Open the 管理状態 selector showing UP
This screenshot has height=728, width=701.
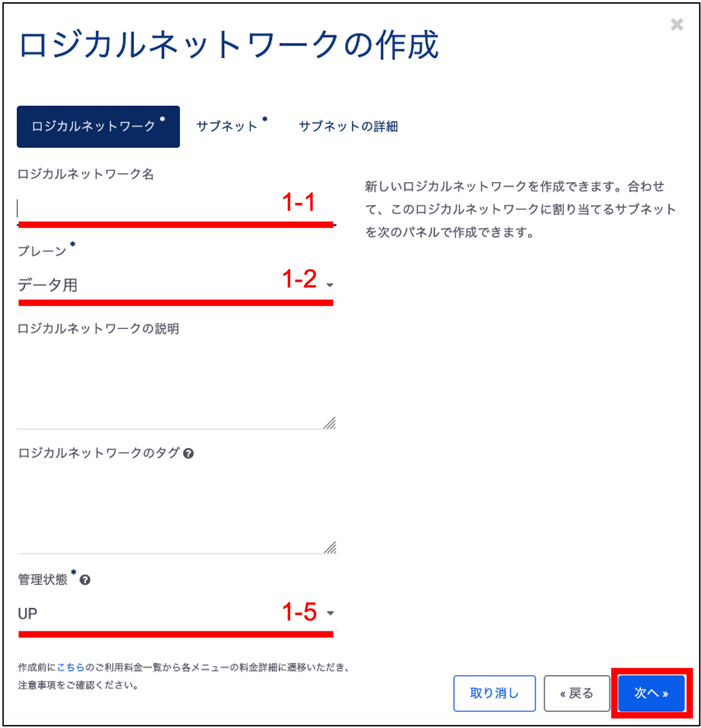(176, 613)
